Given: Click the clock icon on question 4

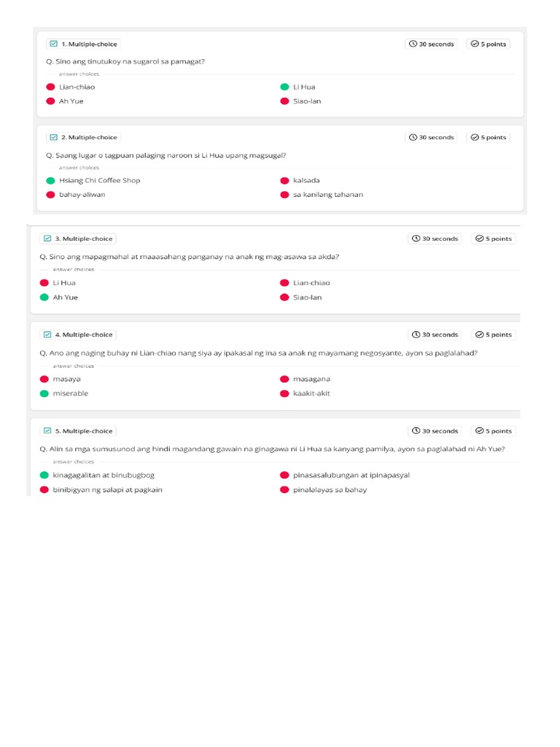Looking at the screenshot, I should pos(416,335).
